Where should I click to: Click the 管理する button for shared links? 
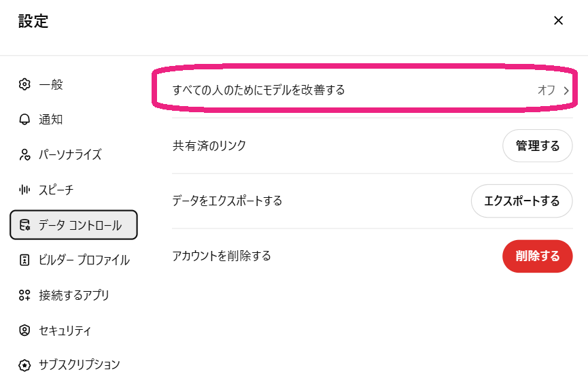pos(538,146)
